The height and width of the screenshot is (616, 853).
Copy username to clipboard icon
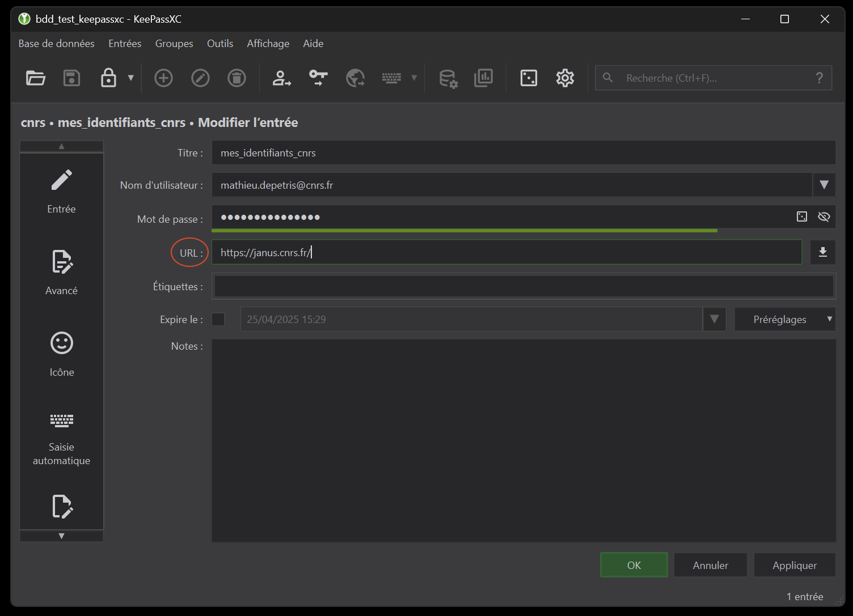point(282,78)
